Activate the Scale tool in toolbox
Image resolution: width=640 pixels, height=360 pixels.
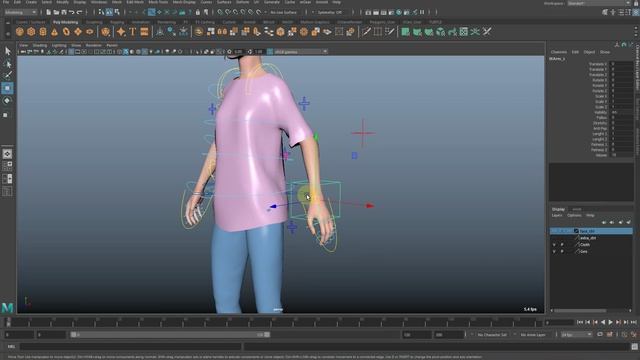tap(6, 115)
